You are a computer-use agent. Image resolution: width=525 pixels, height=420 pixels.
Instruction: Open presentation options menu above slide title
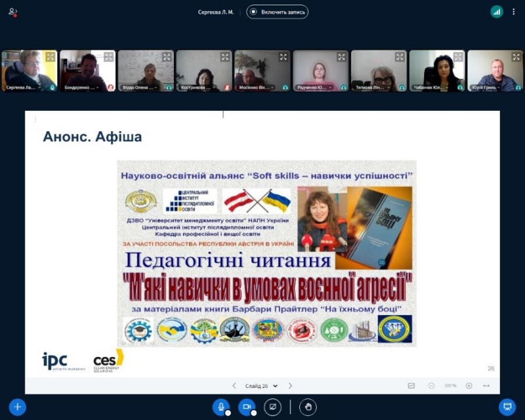pyautogui.click(x=35, y=119)
